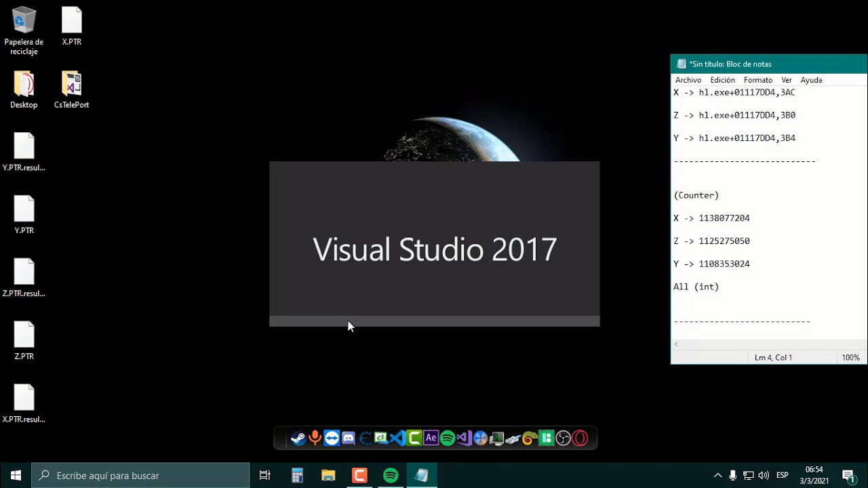868x488 pixels.
Task: Click the 'Escribe aquí para buscar' search box
Action: (x=141, y=476)
